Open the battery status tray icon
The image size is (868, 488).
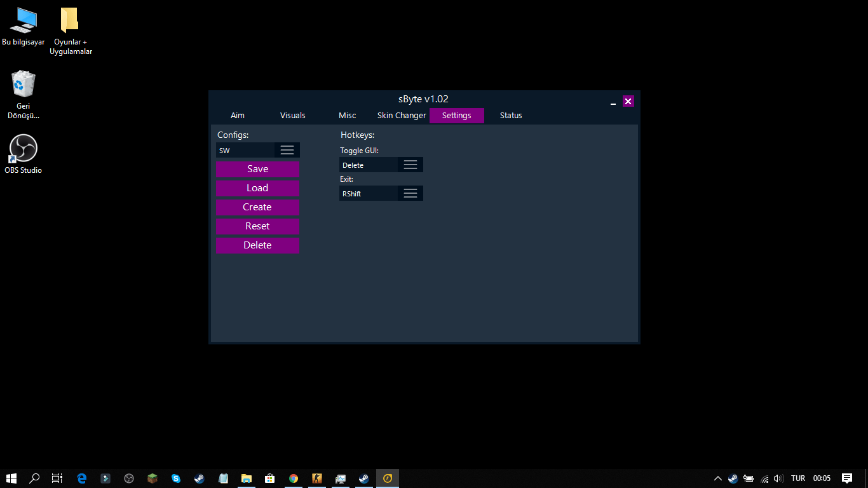[x=749, y=478]
